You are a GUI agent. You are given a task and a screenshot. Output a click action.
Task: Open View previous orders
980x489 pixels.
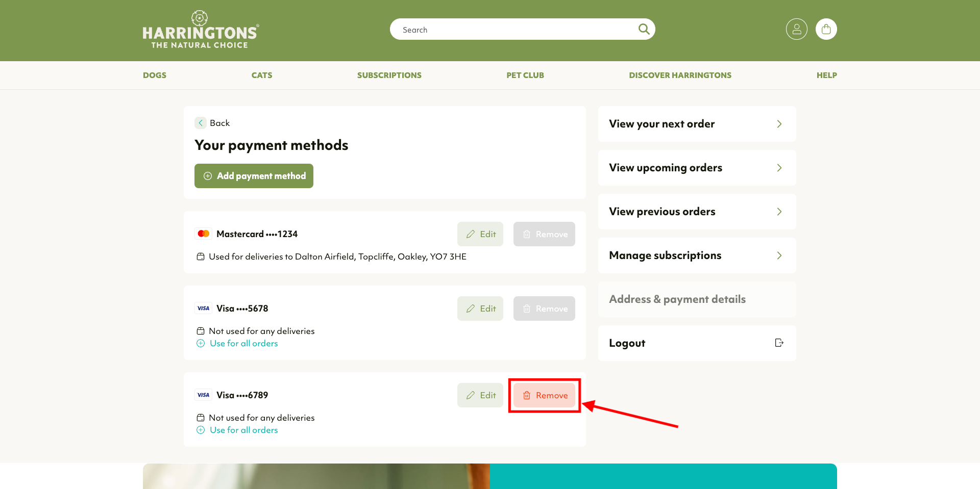697,212
